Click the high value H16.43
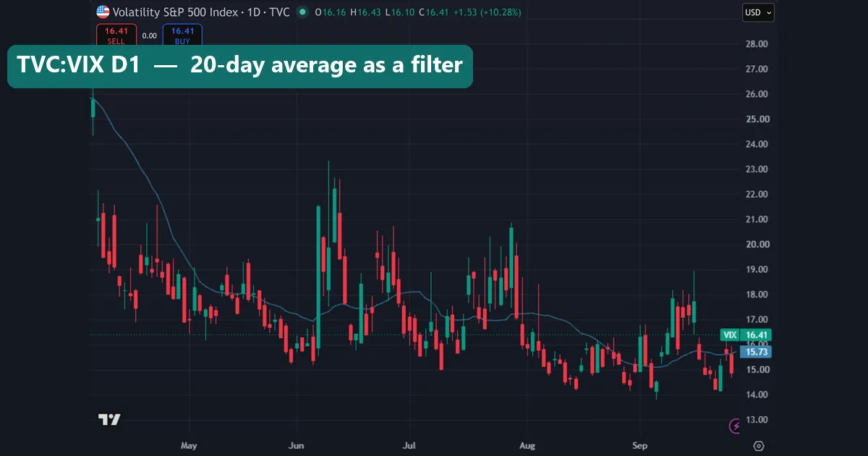868x456 pixels. pos(366,12)
